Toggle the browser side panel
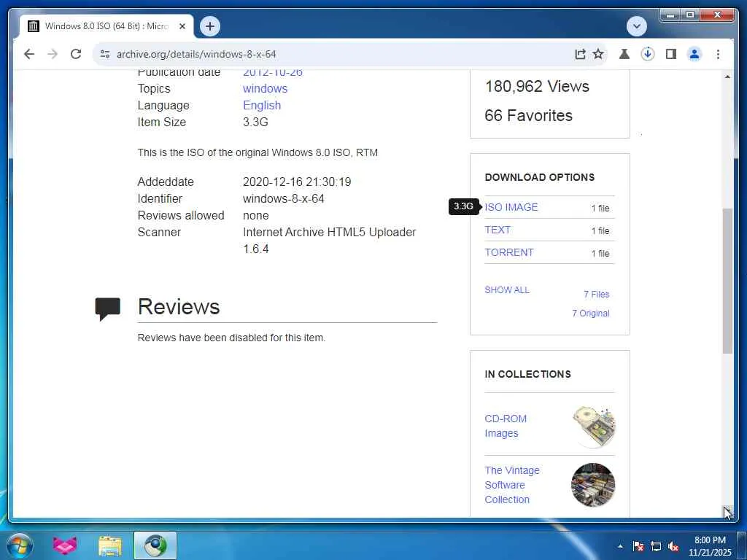747x560 pixels. [671, 54]
